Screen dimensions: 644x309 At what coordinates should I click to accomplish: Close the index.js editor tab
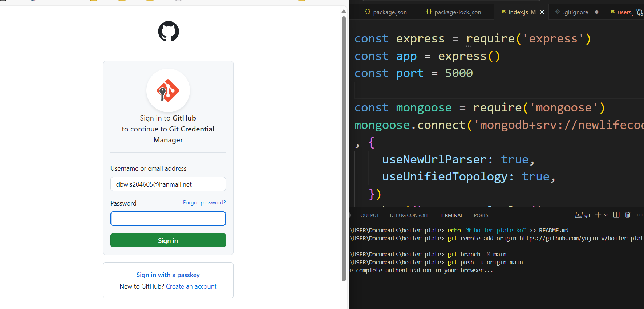542,12
